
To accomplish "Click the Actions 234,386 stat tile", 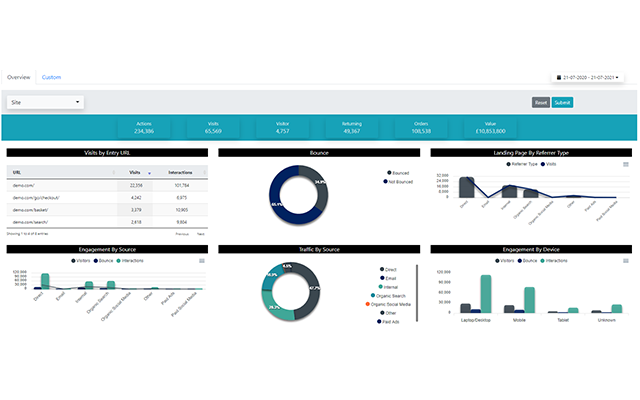I will (144, 127).
